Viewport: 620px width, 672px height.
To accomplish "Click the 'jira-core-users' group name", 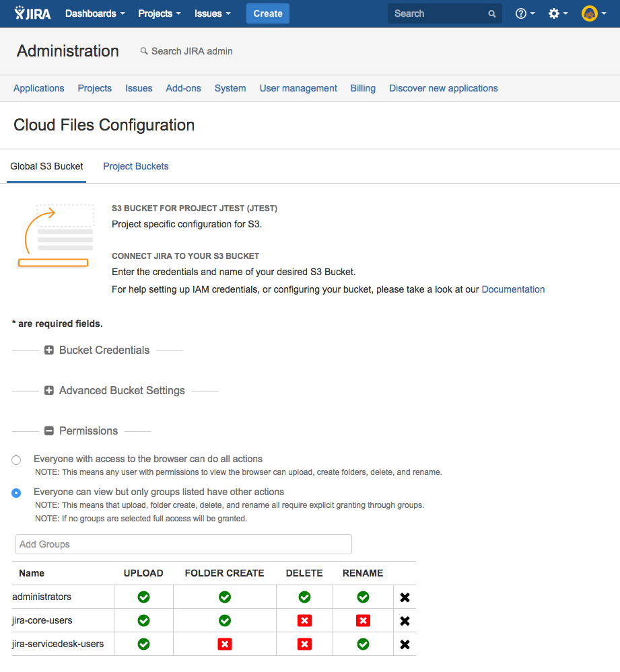I will click(42, 621).
